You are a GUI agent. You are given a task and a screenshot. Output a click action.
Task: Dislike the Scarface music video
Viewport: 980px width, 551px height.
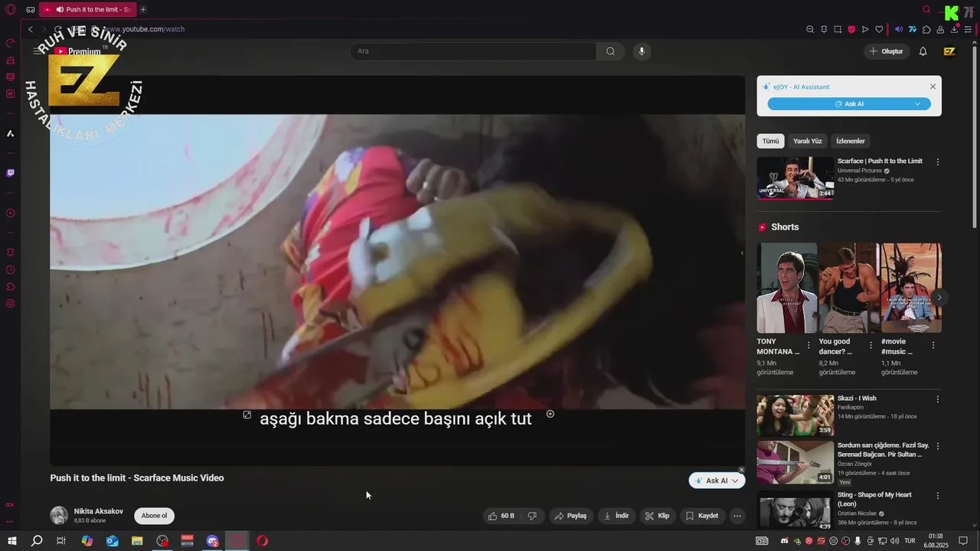click(532, 516)
